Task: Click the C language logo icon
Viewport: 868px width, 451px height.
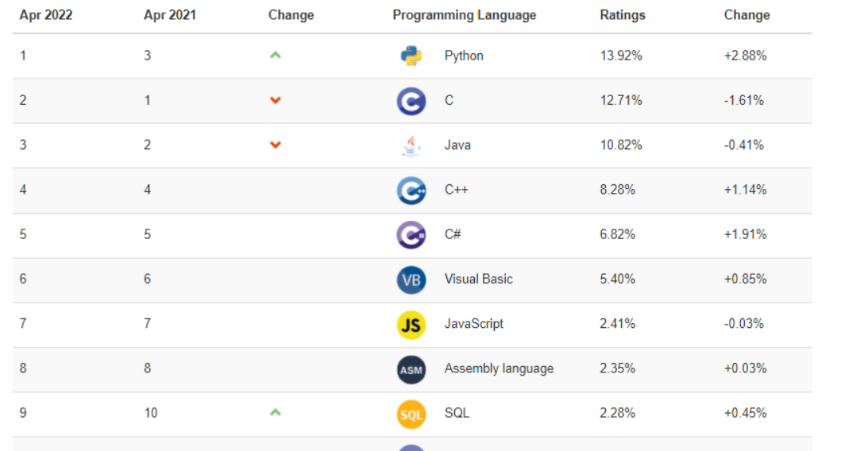Action: 411,101
